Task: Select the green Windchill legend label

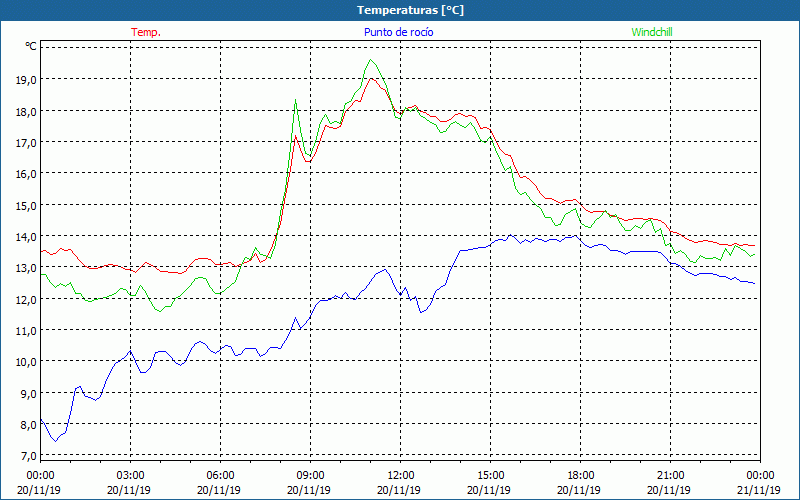Action: (652, 32)
